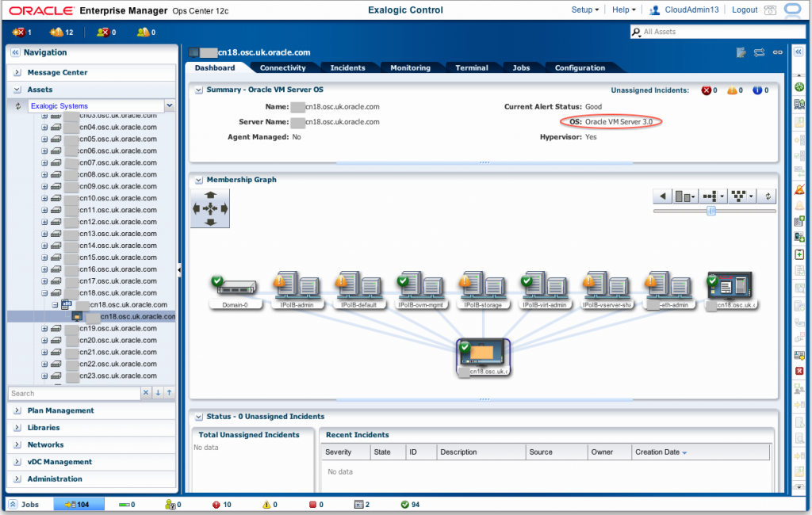The width and height of the screenshot is (812, 515).
Task: Open the Configuration tab
Action: pyautogui.click(x=580, y=68)
